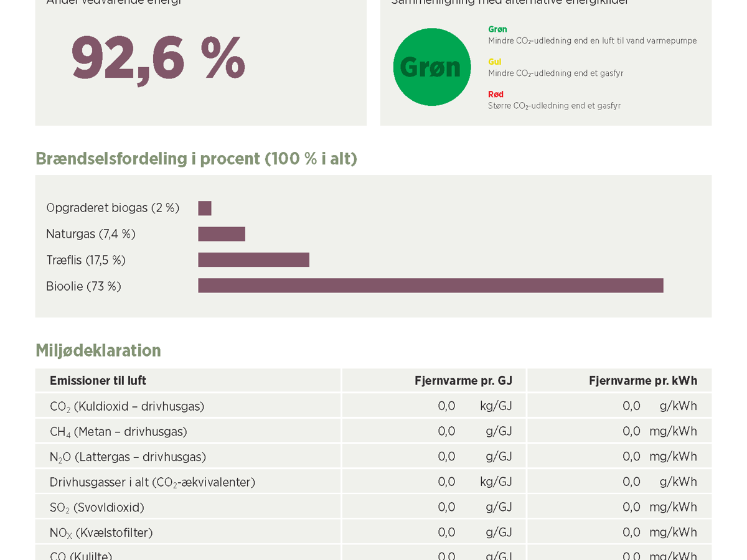Select the red Rød legend heading
Viewport: 747px width, 560px height.
tap(496, 95)
